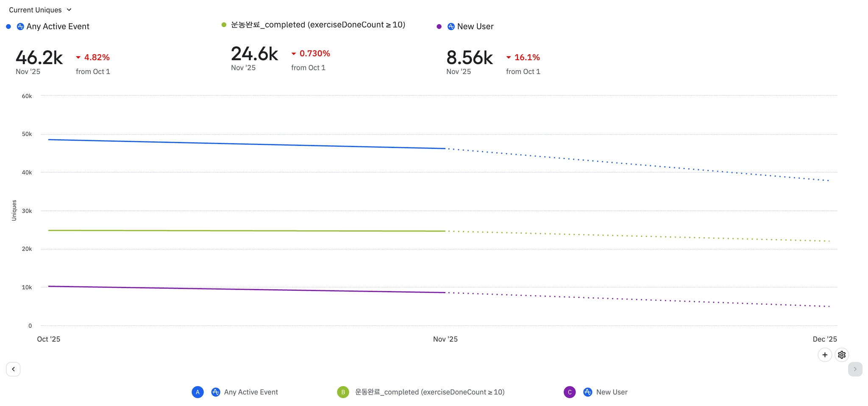
Task: Click the purple C legend badge
Action: pyautogui.click(x=570, y=392)
